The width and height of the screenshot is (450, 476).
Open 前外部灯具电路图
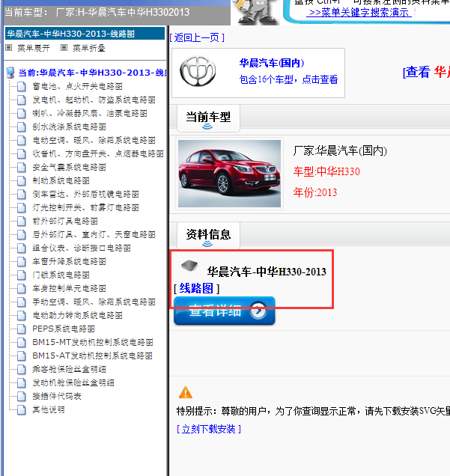pos(65,221)
